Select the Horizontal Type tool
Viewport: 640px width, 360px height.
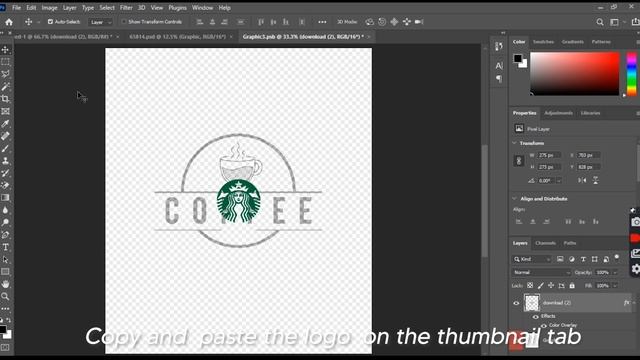click(x=5, y=247)
